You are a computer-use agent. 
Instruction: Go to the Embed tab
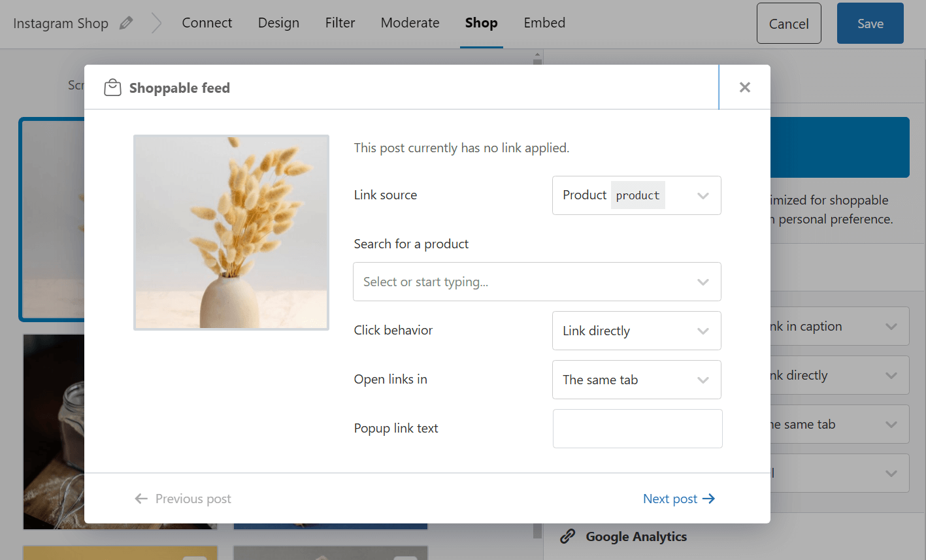[544, 22]
